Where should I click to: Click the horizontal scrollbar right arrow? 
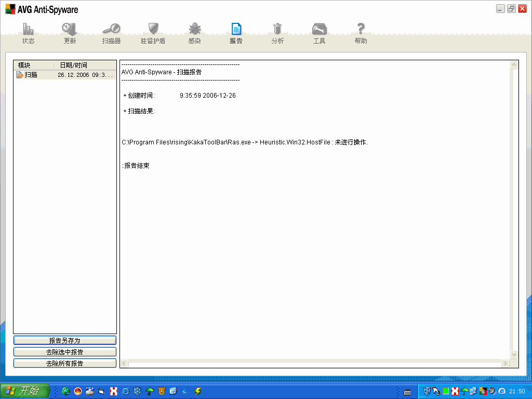tap(506, 363)
